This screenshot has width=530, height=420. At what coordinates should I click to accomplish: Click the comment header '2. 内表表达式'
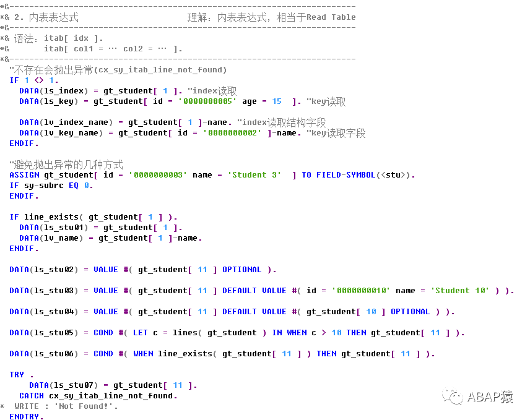46,17
